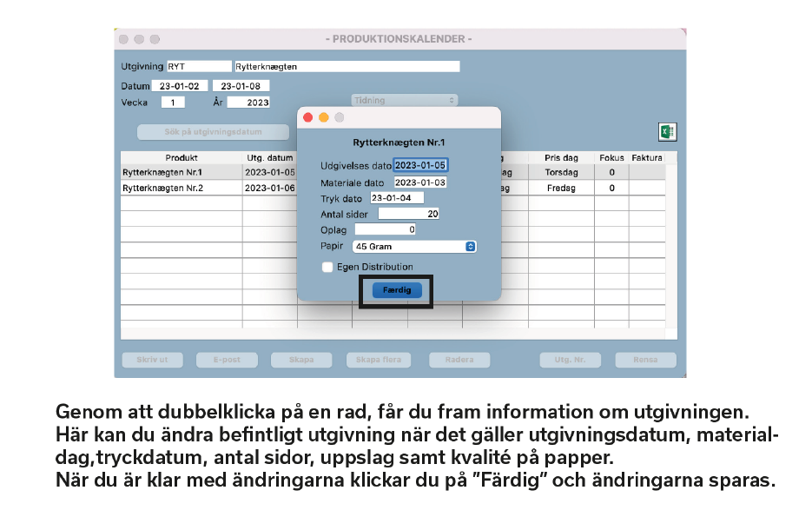
Task: Click the Oplag input field
Action: (x=385, y=229)
